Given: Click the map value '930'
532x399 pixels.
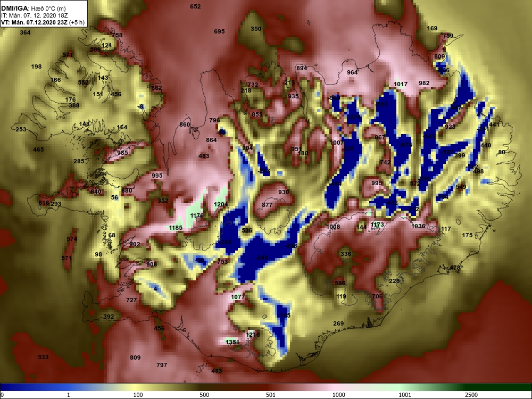Looking at the screenshot, I should click(284, 192).
